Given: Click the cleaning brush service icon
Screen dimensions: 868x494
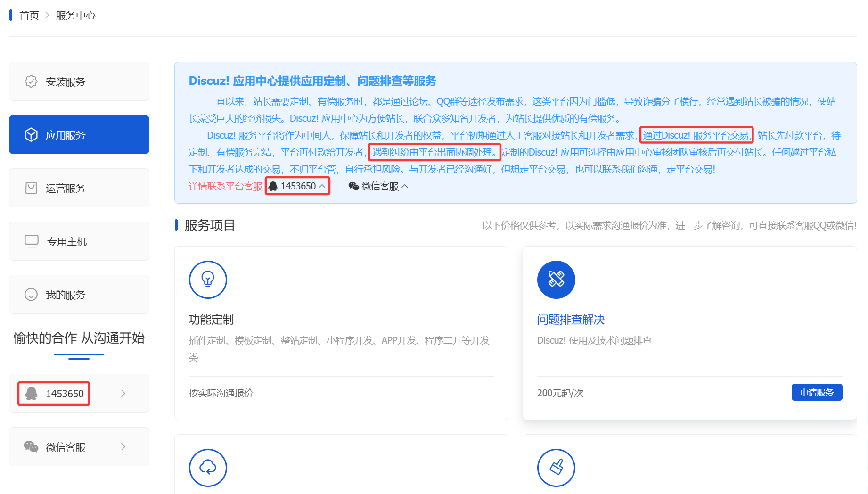Looking at the screenshot, I should tap(556, 467).
